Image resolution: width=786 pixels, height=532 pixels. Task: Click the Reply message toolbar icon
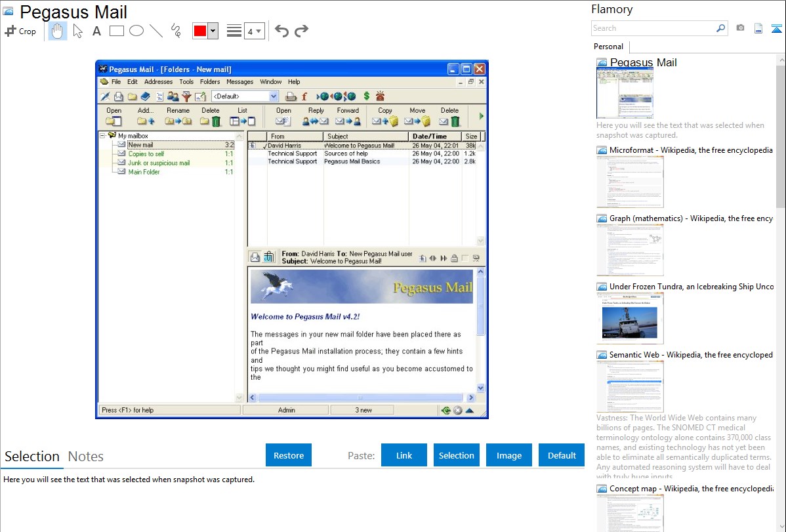pyautogui.click(x=316, y=121)
